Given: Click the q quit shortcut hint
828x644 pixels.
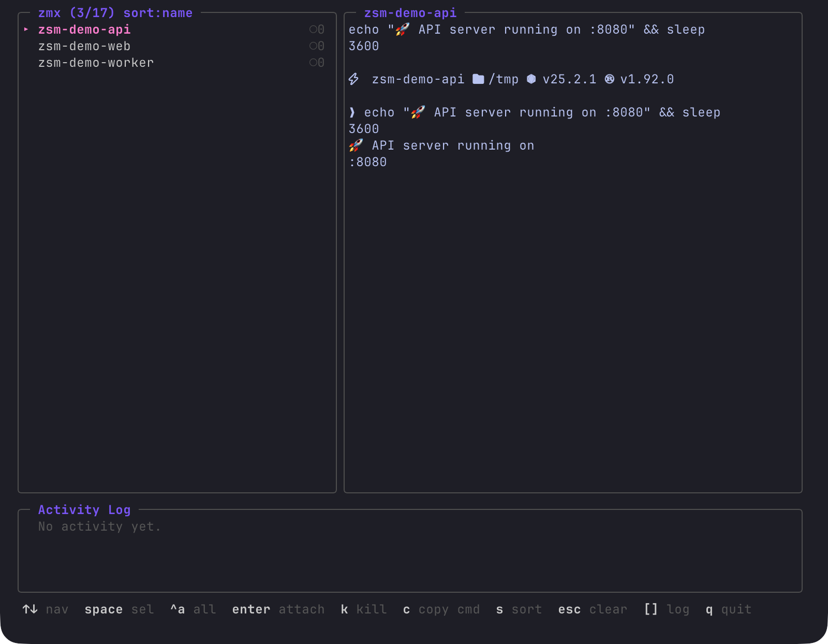Looking at the screenshot, I should [x=729, y=609].
